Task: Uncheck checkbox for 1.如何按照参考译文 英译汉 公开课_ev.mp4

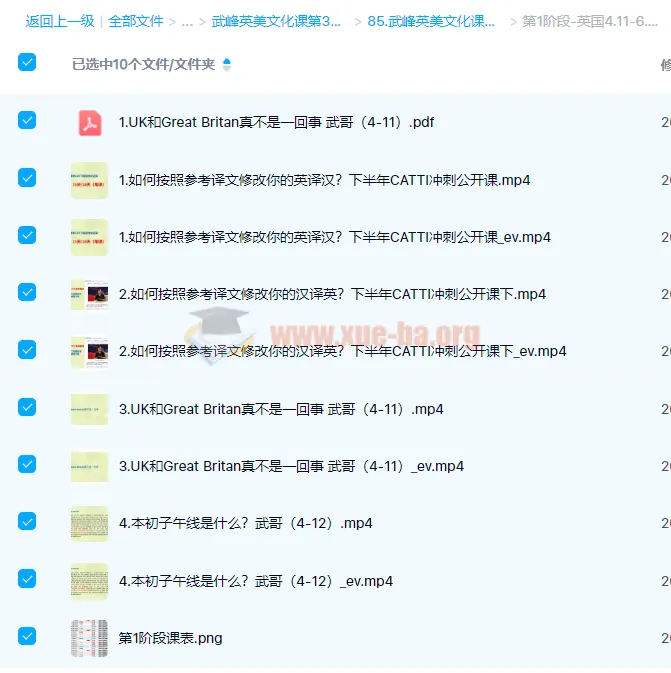Action: (27, 235)
